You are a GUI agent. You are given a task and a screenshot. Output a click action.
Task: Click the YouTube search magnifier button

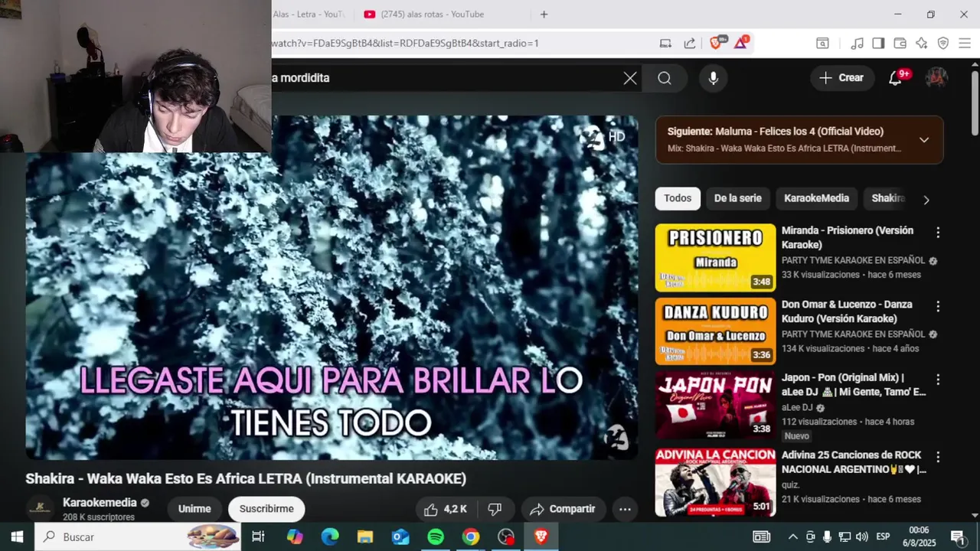point(665,78)
